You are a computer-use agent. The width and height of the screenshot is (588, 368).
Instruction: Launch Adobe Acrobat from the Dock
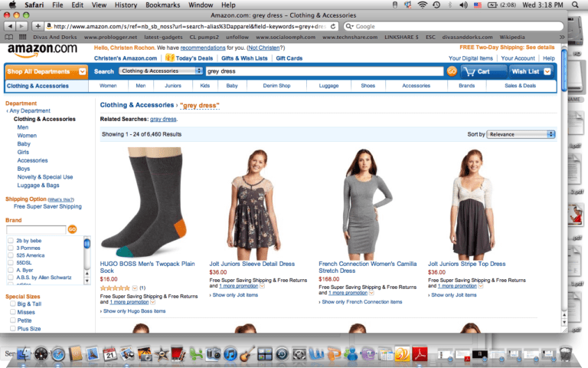click(420, 354)
